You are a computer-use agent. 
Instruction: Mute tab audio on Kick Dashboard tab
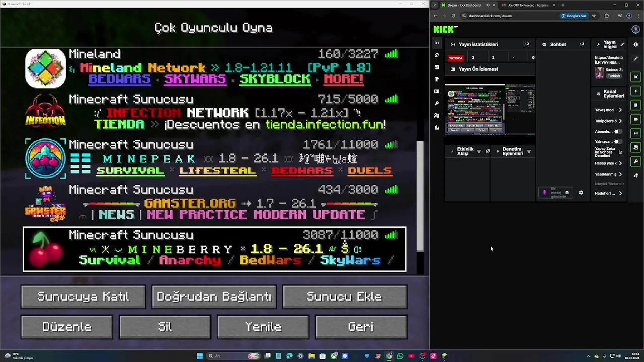tap(488, 5)
